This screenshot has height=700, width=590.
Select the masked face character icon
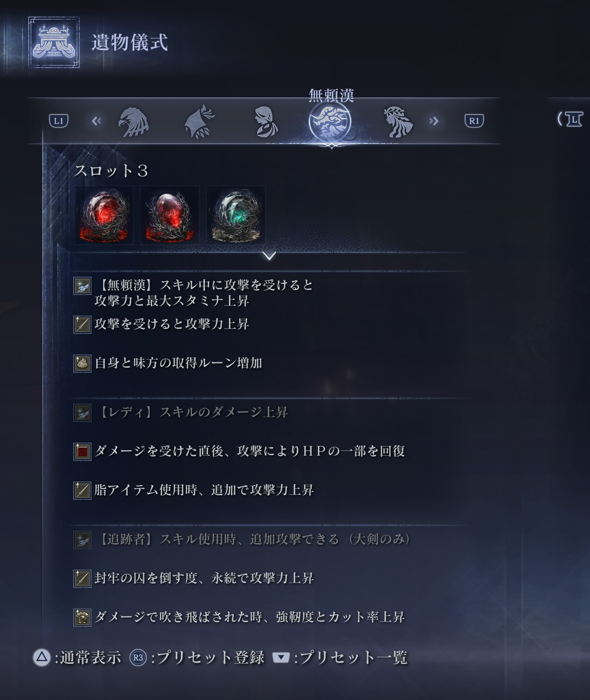click(x=266, y=122)
